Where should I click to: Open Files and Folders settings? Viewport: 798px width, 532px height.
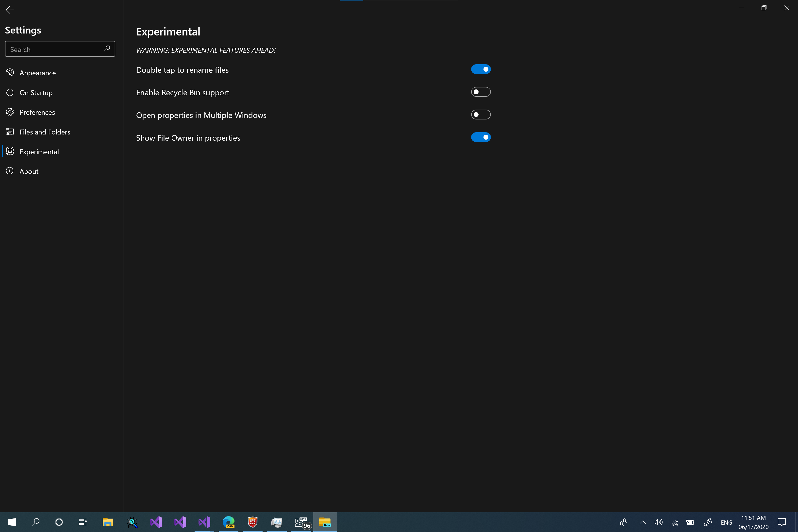(61, 132)
